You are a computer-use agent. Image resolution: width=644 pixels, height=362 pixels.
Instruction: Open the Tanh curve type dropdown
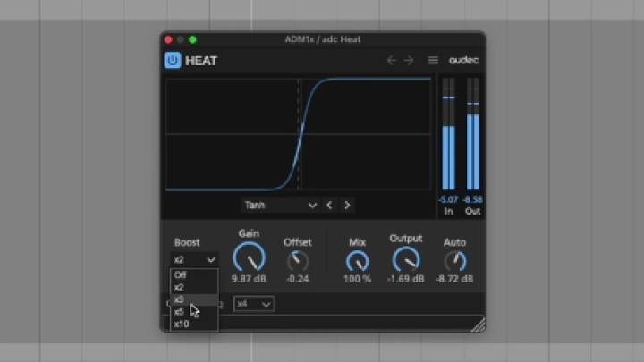pos(281,206)
